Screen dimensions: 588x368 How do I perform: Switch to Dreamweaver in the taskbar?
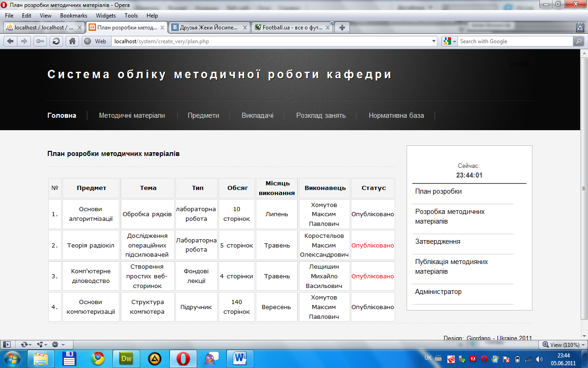point(126,358)
